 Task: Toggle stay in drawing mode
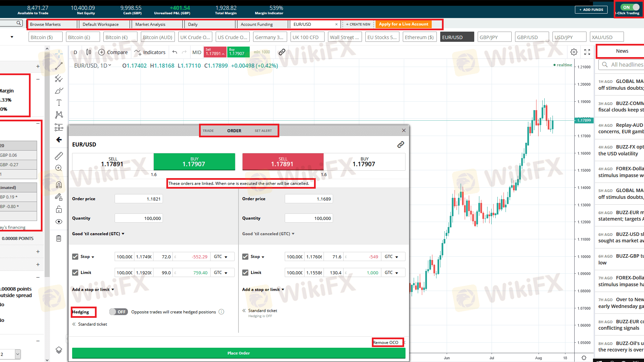coord(59,197)
